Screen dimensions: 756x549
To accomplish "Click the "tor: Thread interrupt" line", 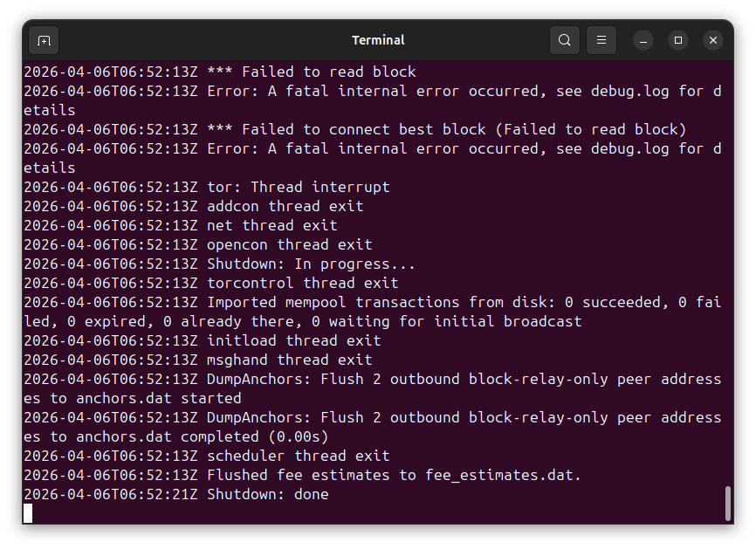I will [x=298, y=188].
